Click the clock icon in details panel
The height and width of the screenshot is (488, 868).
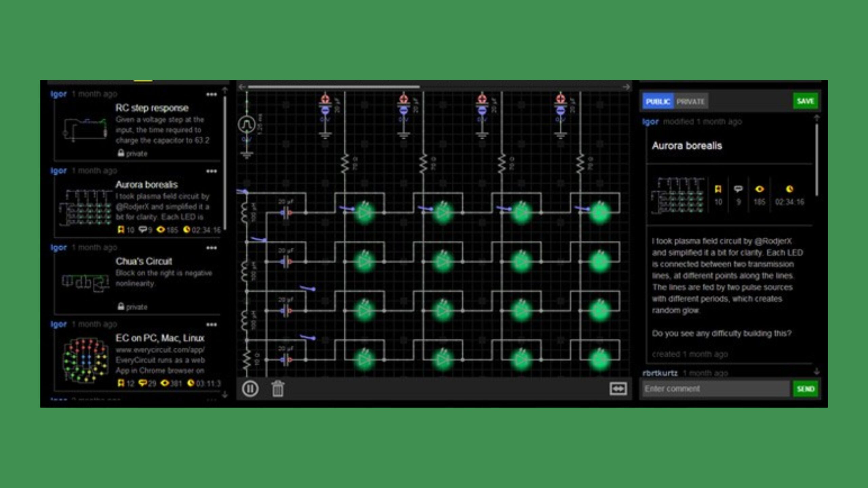pos(789,189)
